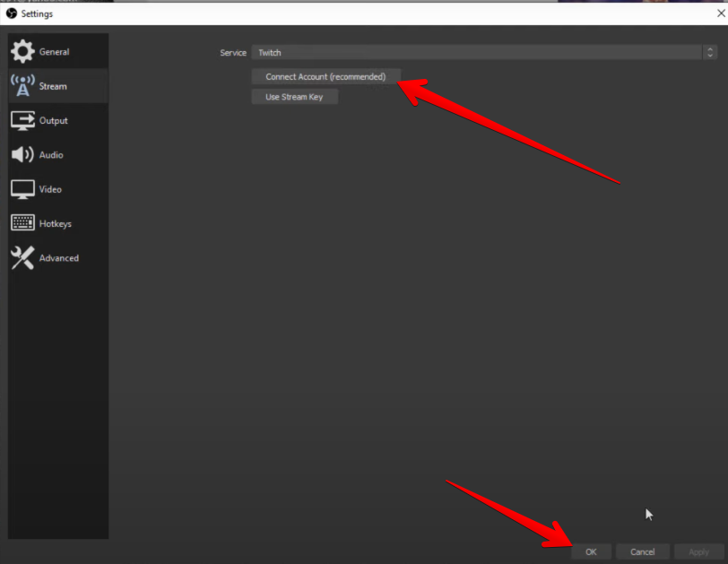This screenshot has height=564, width=728.
Task: Click the Service combo box arrows
Action: [x=710, y=52]
